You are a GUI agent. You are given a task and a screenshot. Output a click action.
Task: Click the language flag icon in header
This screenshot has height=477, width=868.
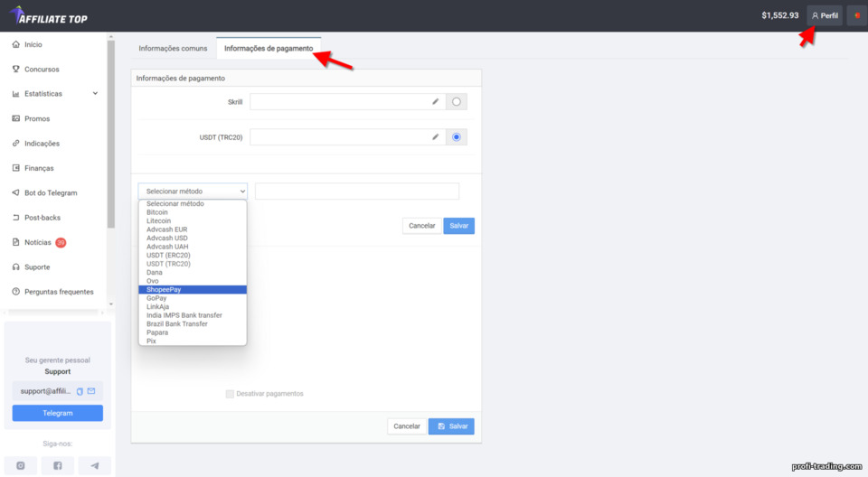click(x=857, y=15)
